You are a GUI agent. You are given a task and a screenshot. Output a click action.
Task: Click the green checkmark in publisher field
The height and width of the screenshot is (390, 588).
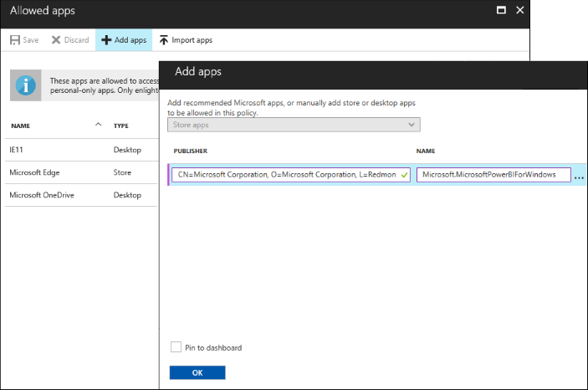point(404,175)
